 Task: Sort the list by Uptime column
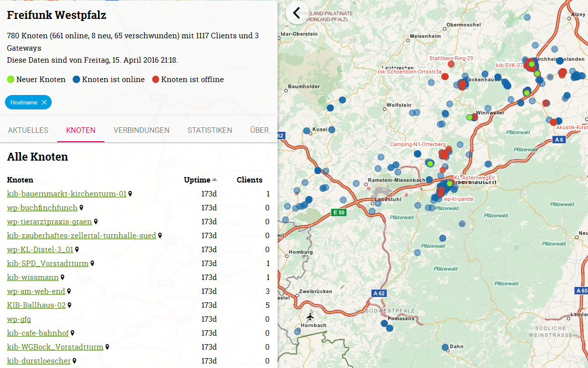[200, 180]
